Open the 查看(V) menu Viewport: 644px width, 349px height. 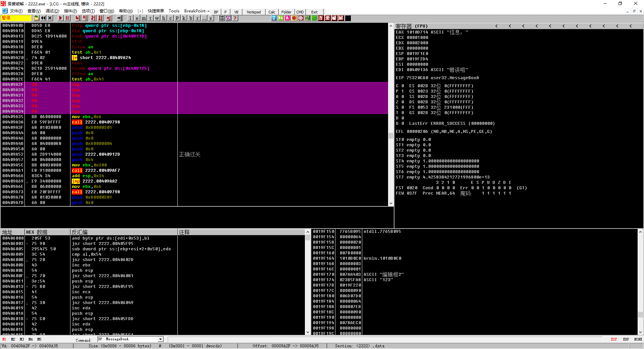pyautogui.click(x=34, y=11)
